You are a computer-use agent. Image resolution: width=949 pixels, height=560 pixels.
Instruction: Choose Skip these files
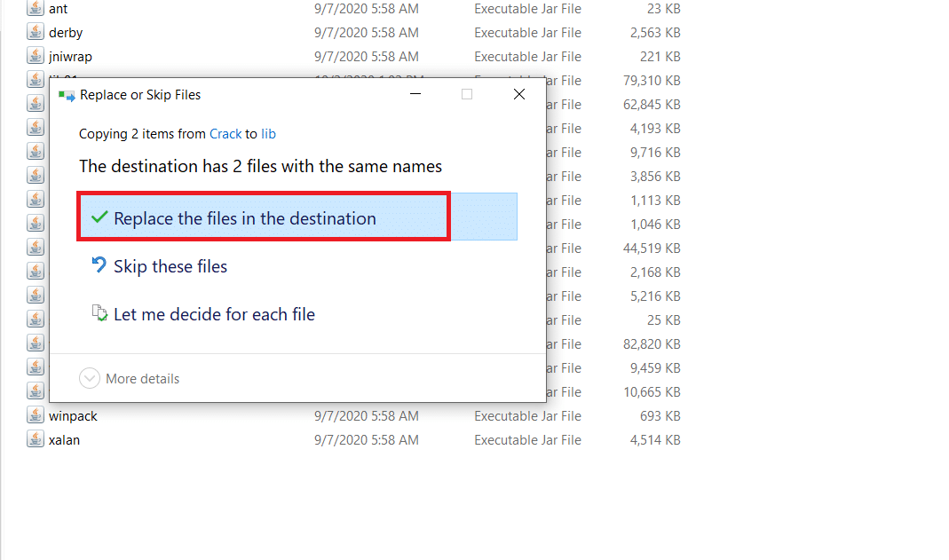tap(170, 266)
